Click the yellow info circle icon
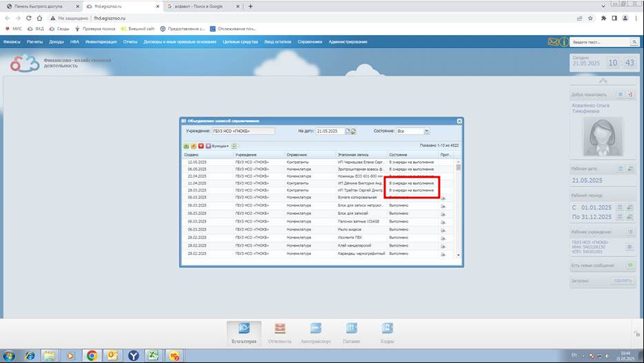 pos(564,42)
